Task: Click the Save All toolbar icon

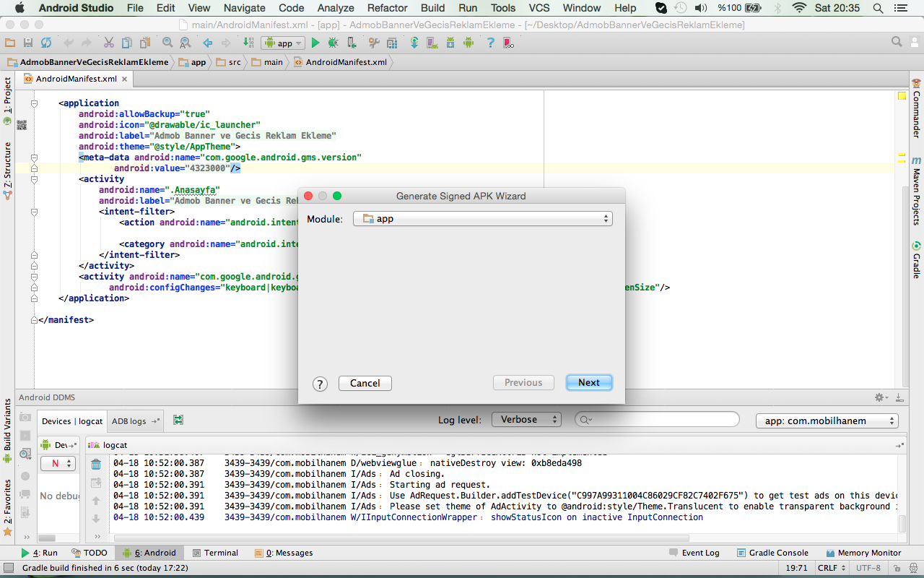Action: pyautogui.click(x=27, y=43)
